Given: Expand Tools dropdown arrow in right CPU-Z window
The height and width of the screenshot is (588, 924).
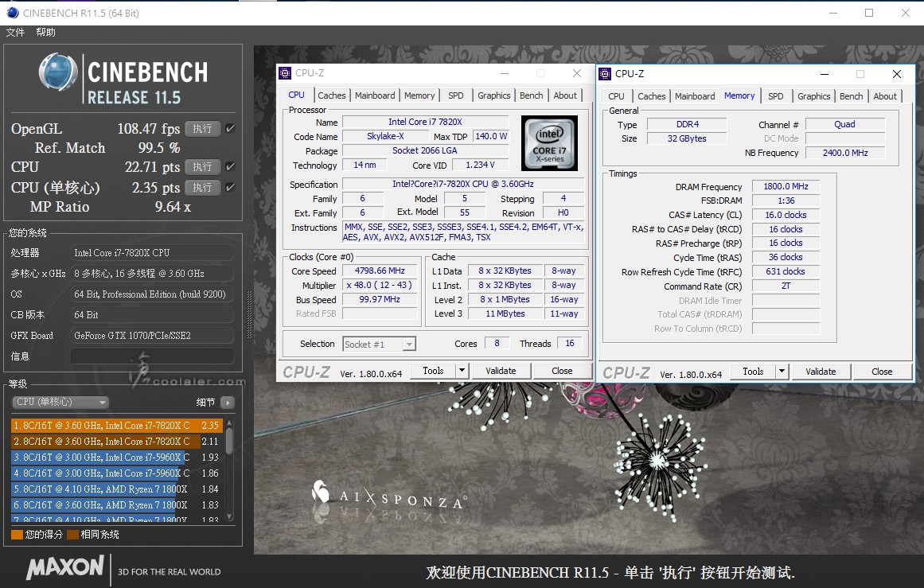Looking at the screenshot, I should pyautogui.click(x=782, y=372).
